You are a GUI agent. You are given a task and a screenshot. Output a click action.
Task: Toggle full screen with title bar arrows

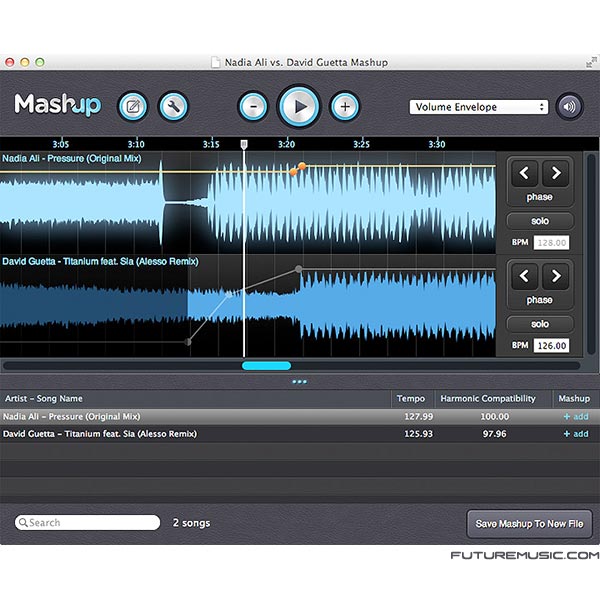coord(591,62)
